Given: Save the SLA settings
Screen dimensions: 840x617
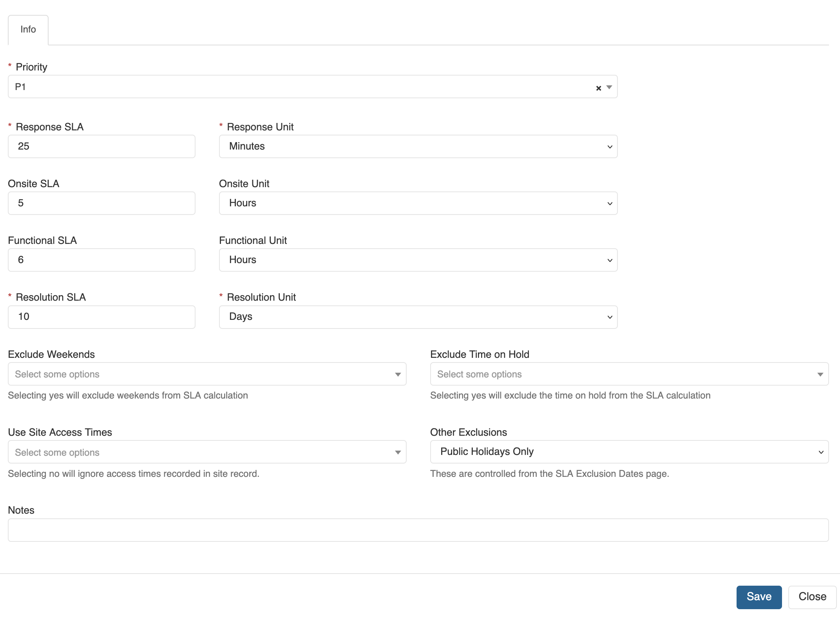Looking at the screenshot, I should coord(759,597).
